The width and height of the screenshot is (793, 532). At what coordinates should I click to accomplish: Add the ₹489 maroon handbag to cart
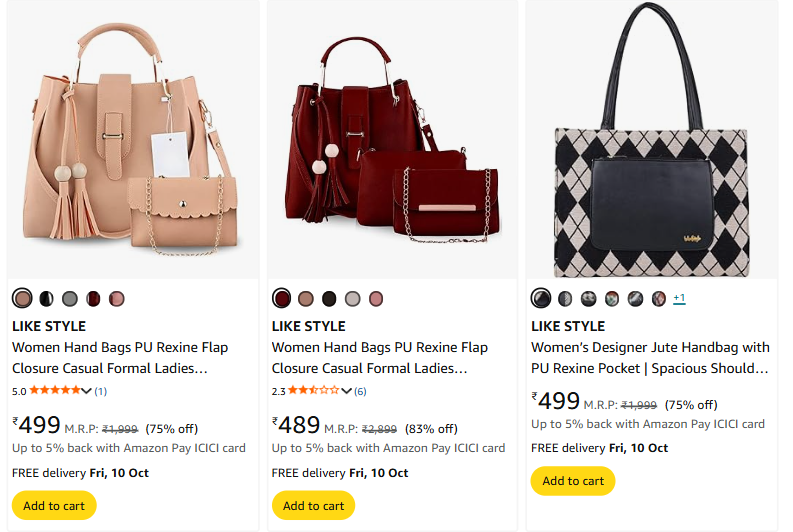click(x=313, y=505)
